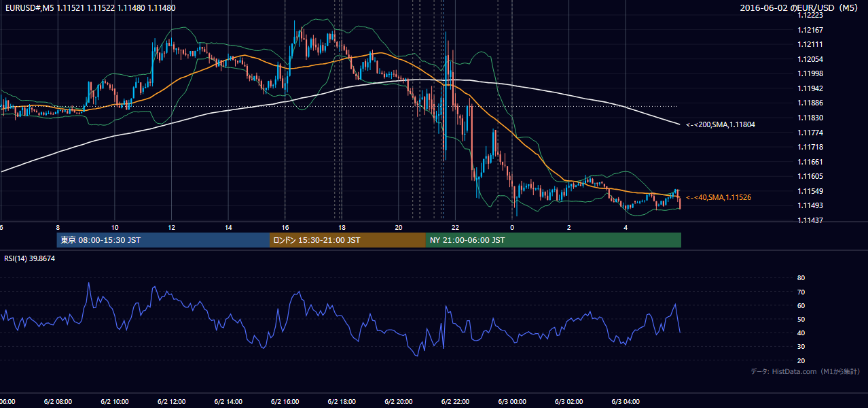This screenshot has width=868, height=408.
Task: Click price level 1.12223 on axis
Action: pyautogui.click(x=811, y=16)
